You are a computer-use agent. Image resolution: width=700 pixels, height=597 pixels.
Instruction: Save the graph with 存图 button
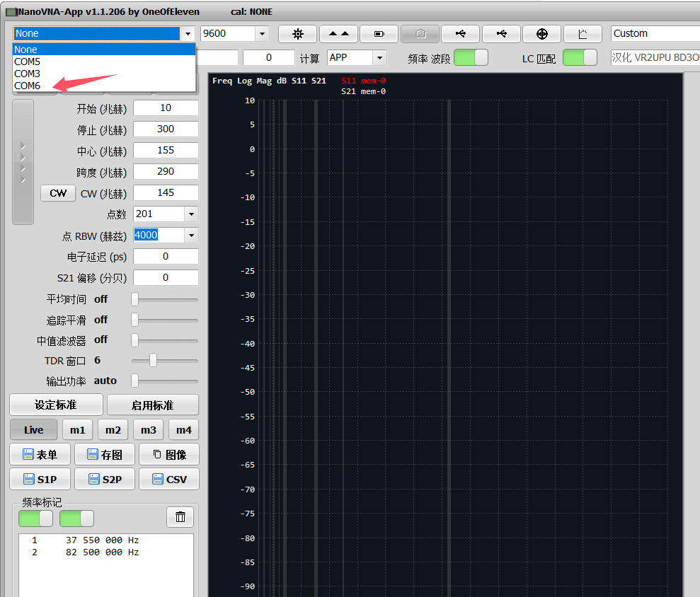tap(105, 455)
